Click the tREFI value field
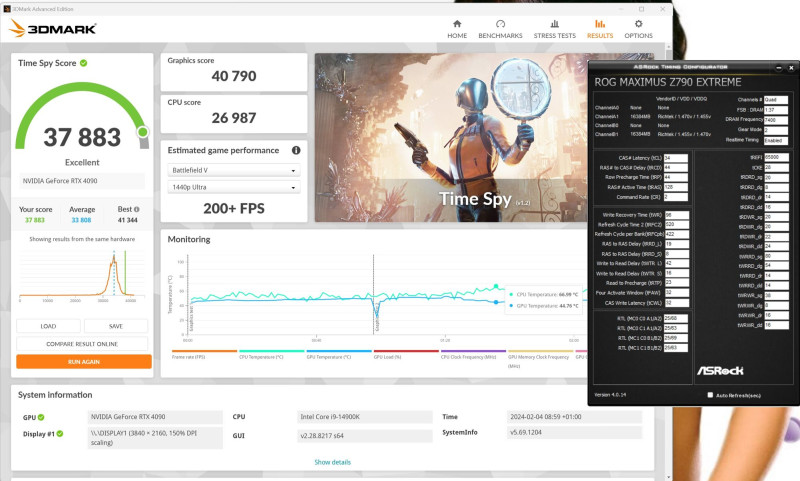 tap(776, 158)
